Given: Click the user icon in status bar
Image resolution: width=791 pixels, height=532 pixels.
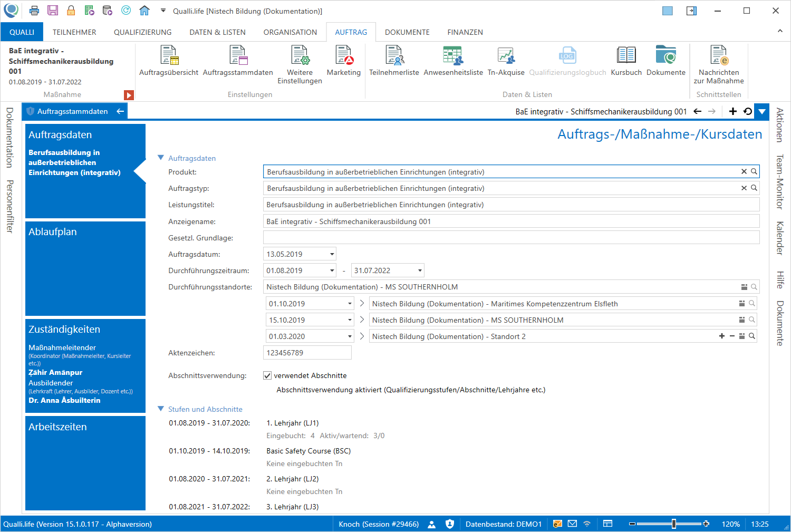Looking at the screenshot, I should pyautogui.click(x=432, y=524).
